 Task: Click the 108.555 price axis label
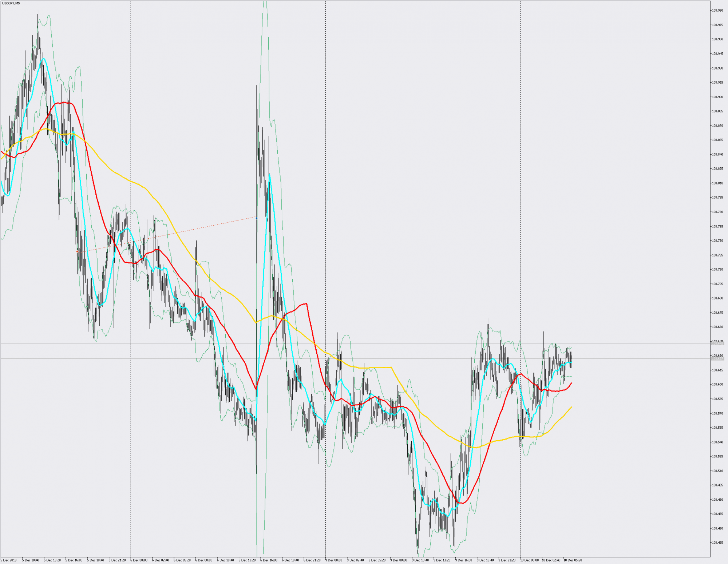click(717, 428)
